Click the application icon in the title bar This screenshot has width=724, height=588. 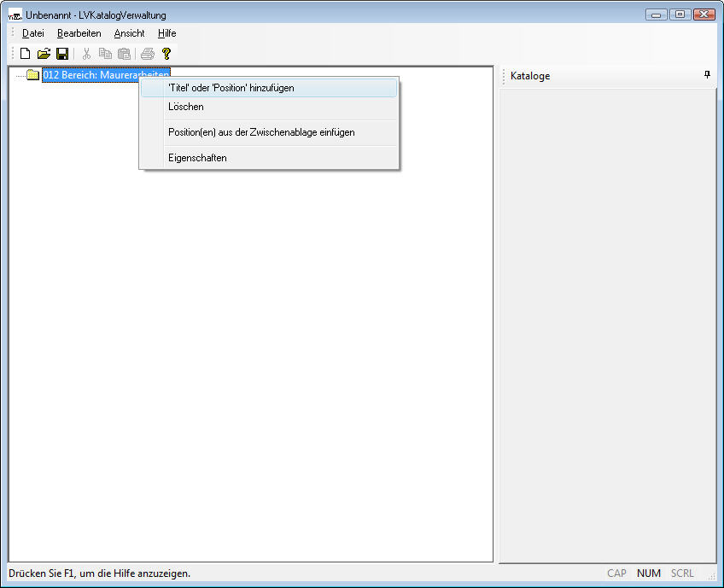click(15, 15)
